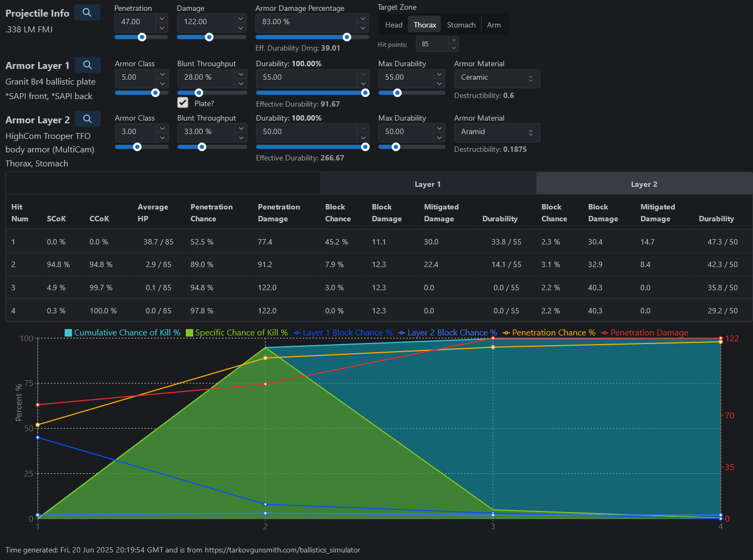The image size is (753, 560).
Task: Select the Head target zone
Action: (394, 25)
